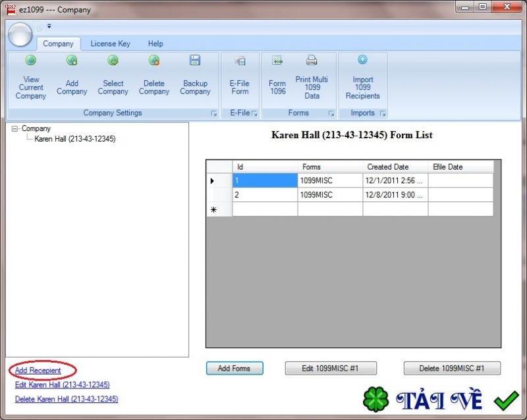Click the green clover download icon

pyautogui.click(x=376, y=398)
